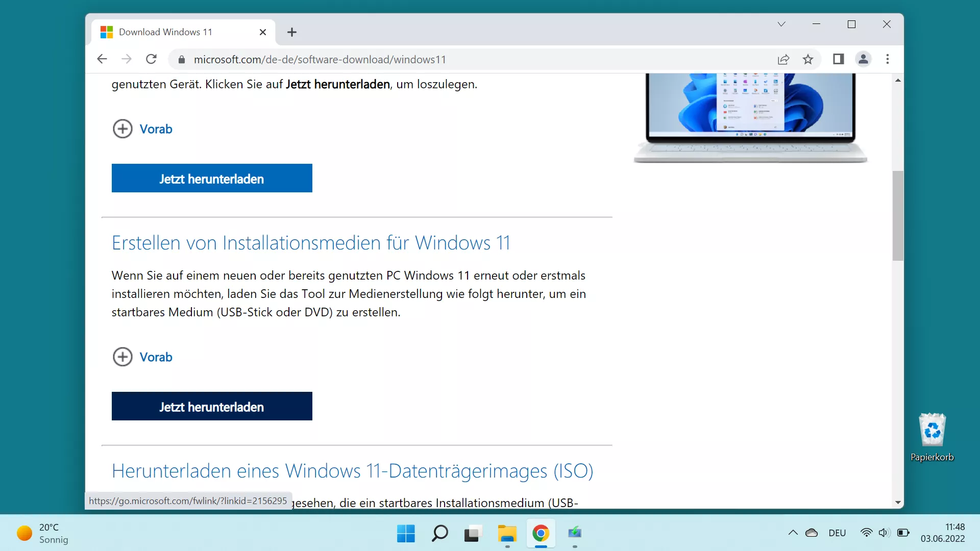Open the clock showing 11:48 03.06.2022

click(943, 533)
